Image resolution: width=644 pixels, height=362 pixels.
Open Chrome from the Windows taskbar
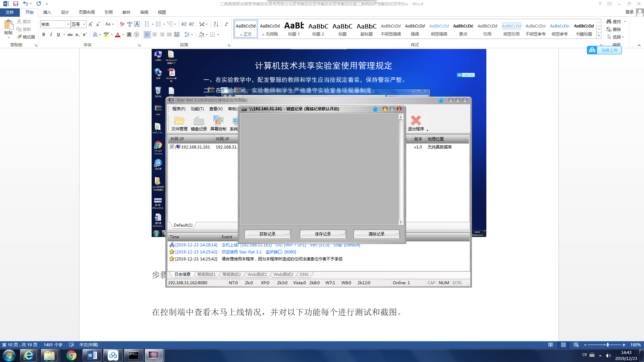(x=71, y=355)
